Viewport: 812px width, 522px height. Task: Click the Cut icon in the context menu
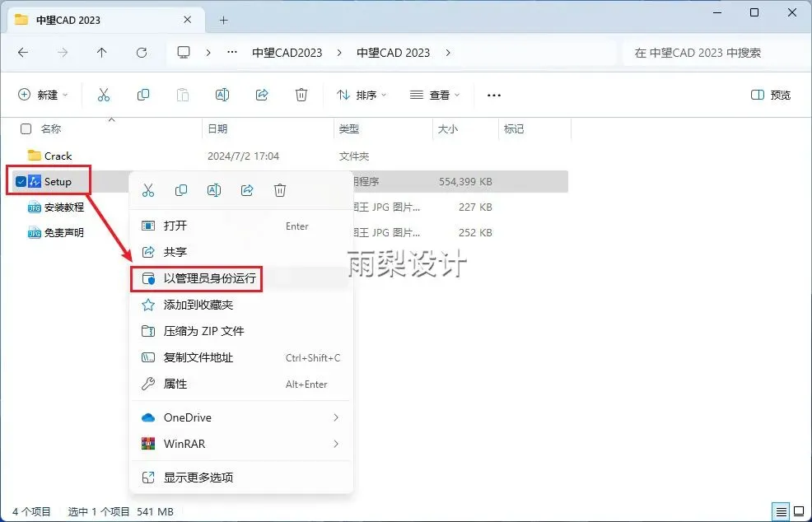(148, 190)
